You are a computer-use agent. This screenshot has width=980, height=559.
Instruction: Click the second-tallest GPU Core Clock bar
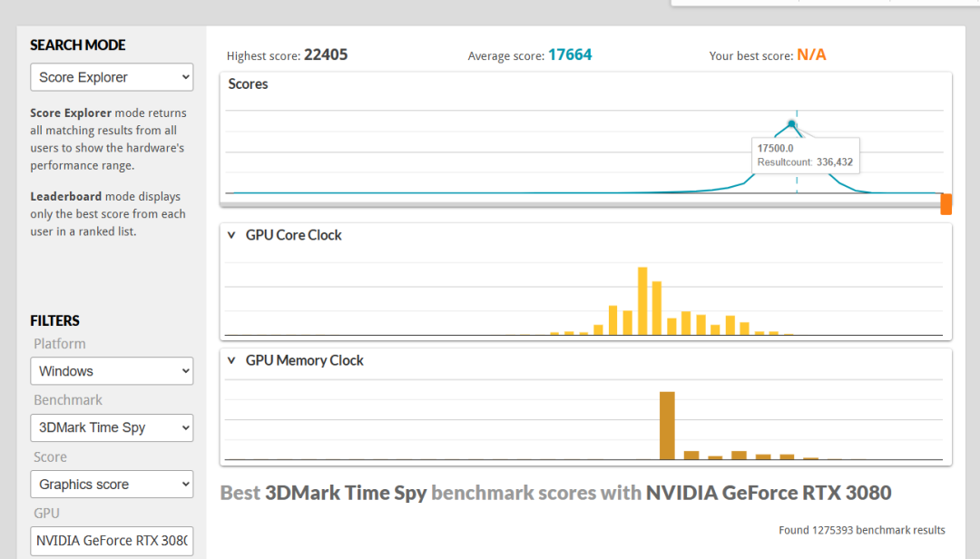[657, 309]
